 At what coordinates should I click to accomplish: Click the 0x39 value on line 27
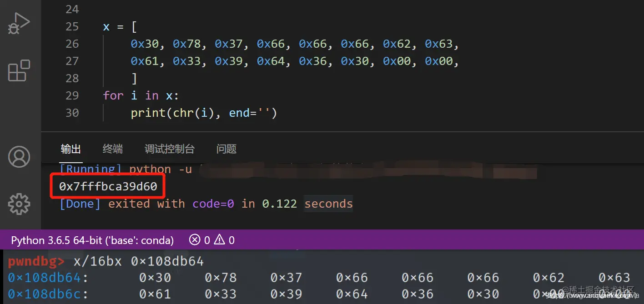click(228, 61)
